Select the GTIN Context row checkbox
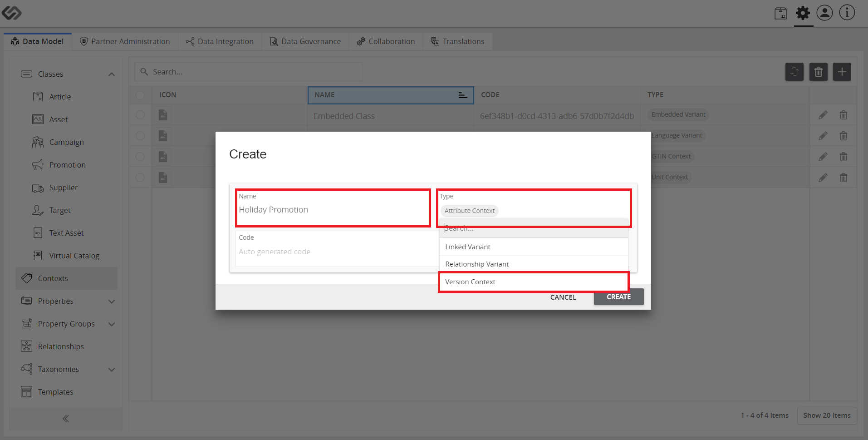The height and width of the screenshot is (440, 868). pyautogui.click(x=140, y=157)
